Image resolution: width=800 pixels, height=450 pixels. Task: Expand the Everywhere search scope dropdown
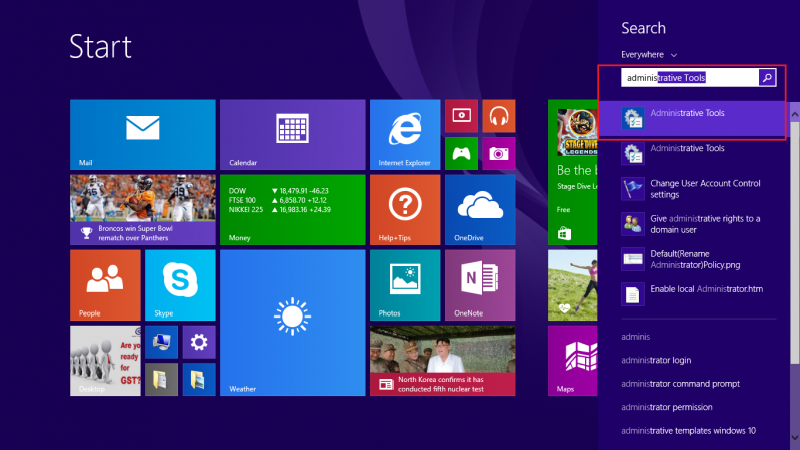click(649, 55)
